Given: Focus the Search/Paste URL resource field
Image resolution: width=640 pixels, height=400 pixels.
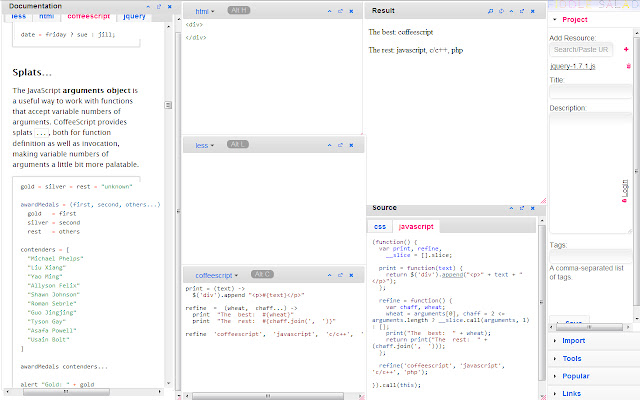Looking at the screenshot, I should point(581,49).
